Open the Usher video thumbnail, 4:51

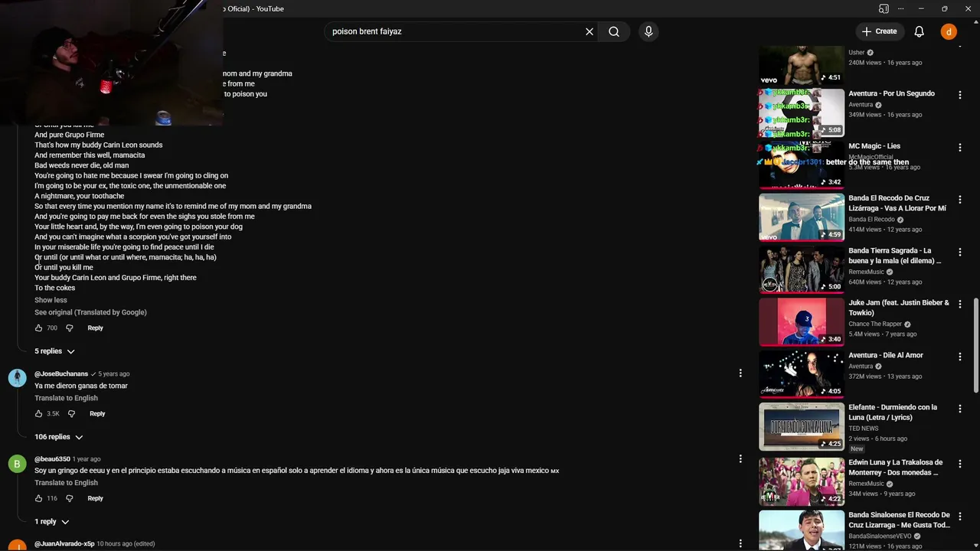pos(802,65)
